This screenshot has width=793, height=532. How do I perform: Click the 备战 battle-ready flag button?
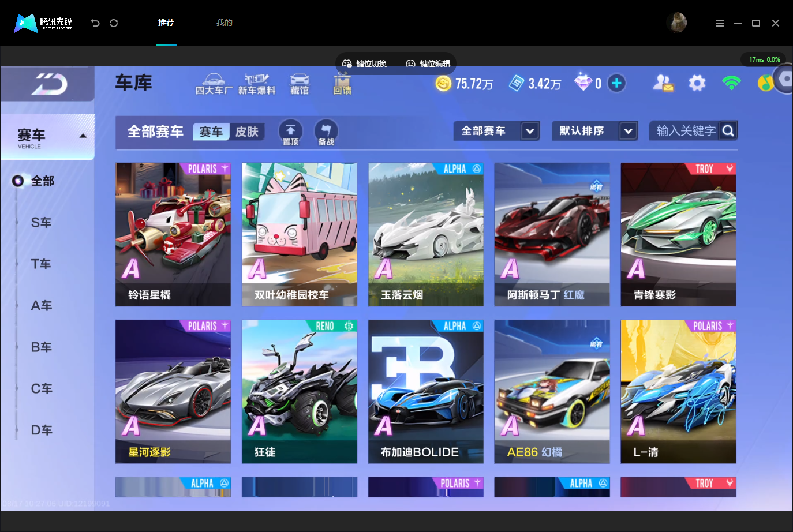click(x=326, y=133)
